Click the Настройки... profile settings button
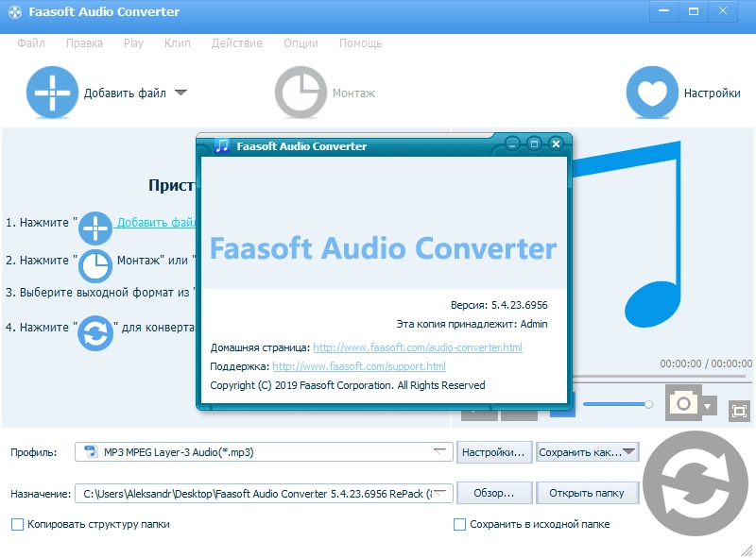Viewport: 756px width, 558px height. click(x=493, y=452)
